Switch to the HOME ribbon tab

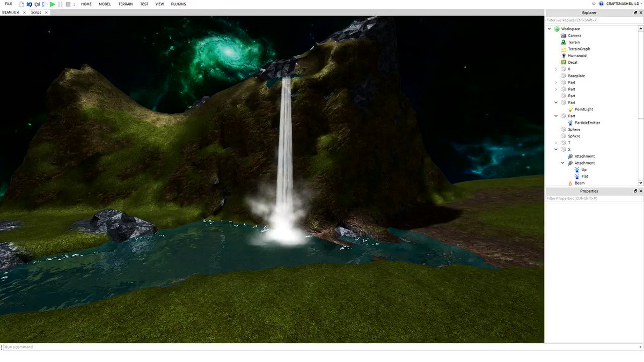point(86,4)
